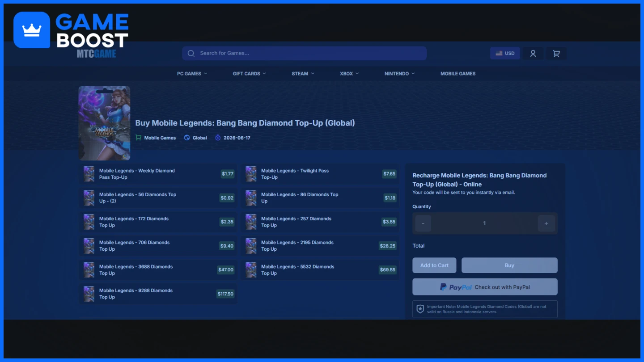644x362 pixels.
Task: Click the shield icon in Important Note
Action: [420, 309]
